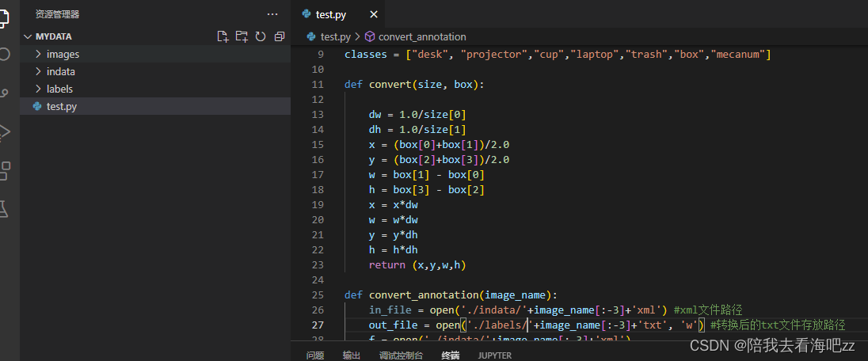Click the New File icon in MYDATA
The height and width of the screenshot is (361, 868).
(x=223, y=36)
